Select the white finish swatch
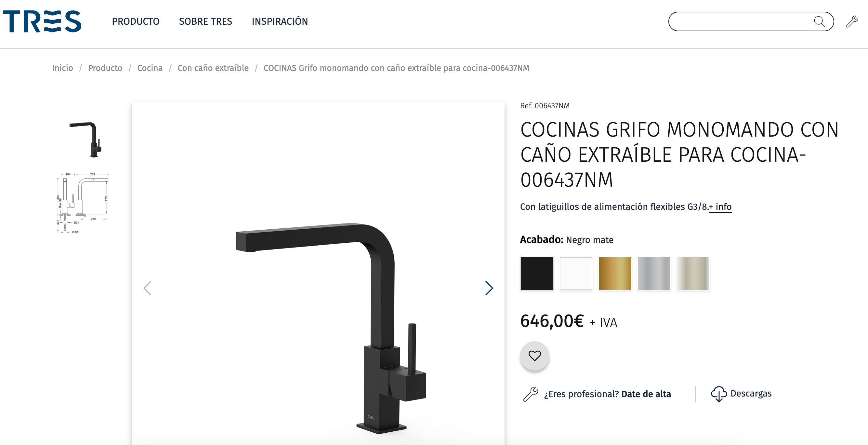868x445 pixels. pyautogui.click(x=576, y=273)
